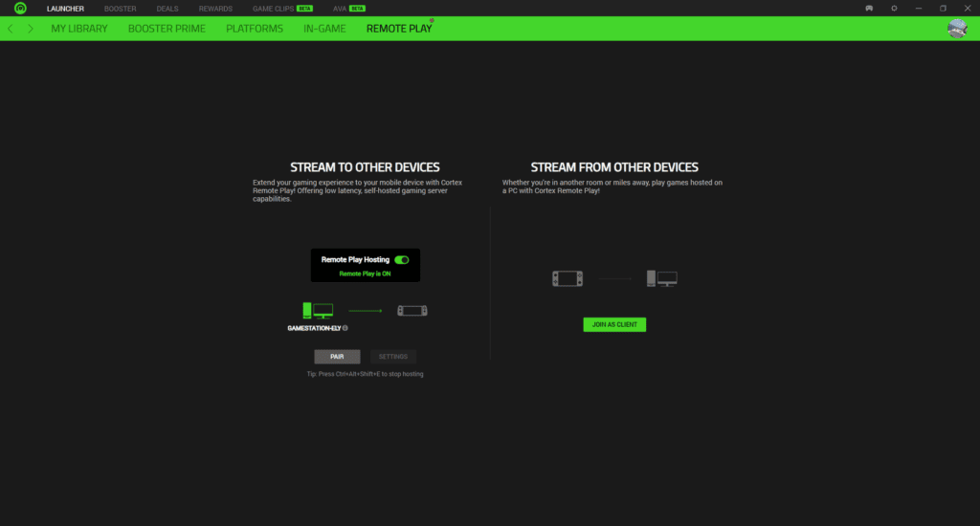
Task: Open the Rewards section
Action: (215, 9)
